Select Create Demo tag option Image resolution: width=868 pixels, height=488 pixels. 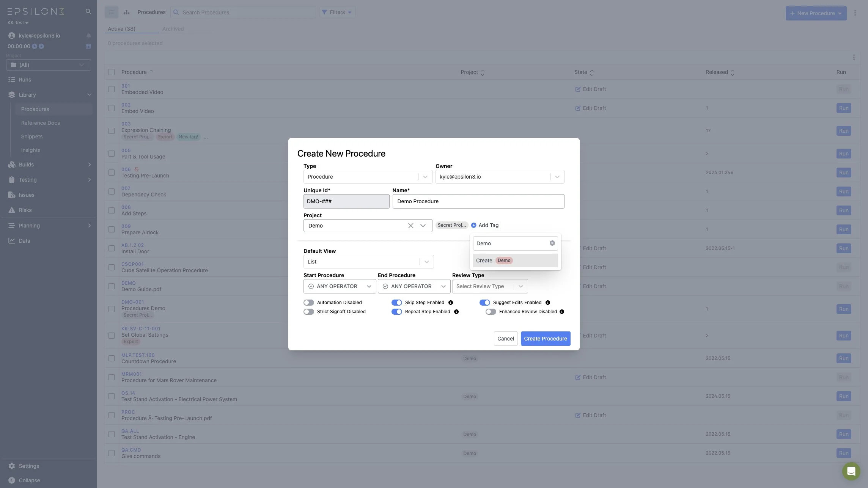click(x=515, y=260)
